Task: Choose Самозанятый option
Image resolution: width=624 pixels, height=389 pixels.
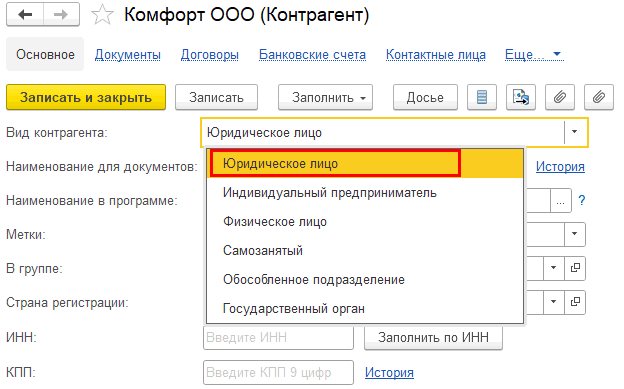Action: pyautogui.click(x=365, y=250)
